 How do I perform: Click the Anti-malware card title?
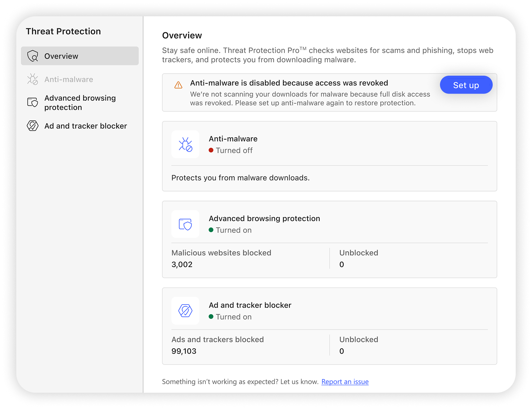click(233, 139)
